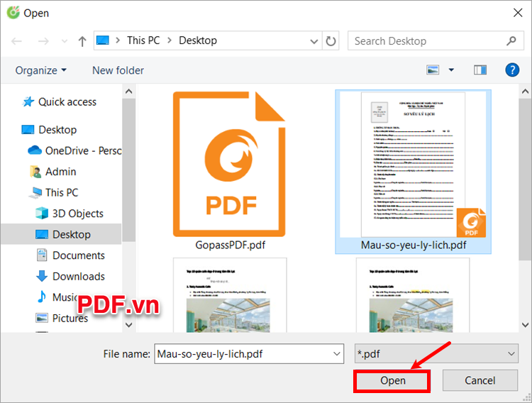Image resolution: width=532 pixels, height=403 pixels.
Task: Expand the address bar history dropdown
Action: (313, 40)
